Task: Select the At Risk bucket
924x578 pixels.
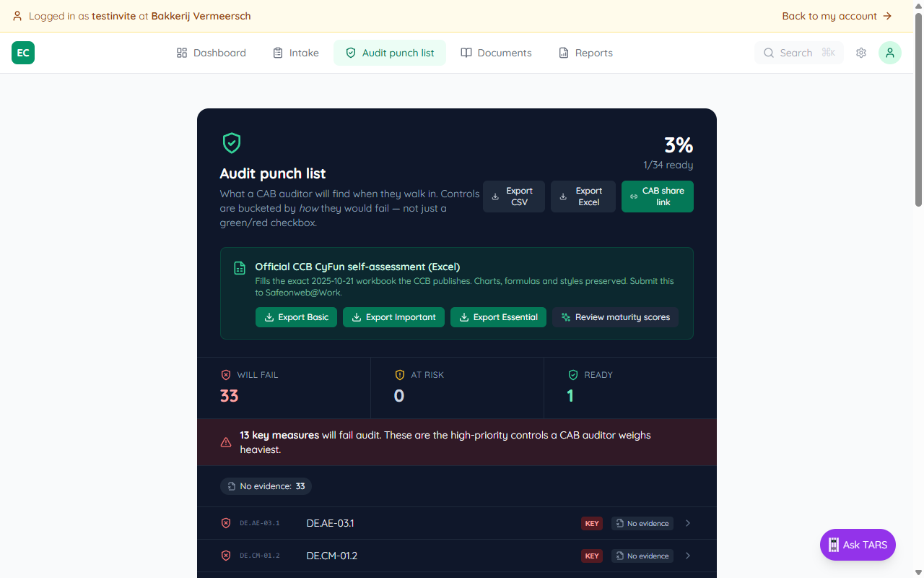Action: coord(457,387)
